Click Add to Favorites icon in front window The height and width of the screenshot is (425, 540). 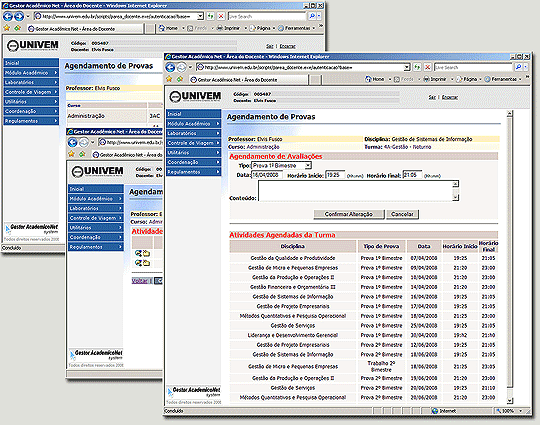click(180, 79)
